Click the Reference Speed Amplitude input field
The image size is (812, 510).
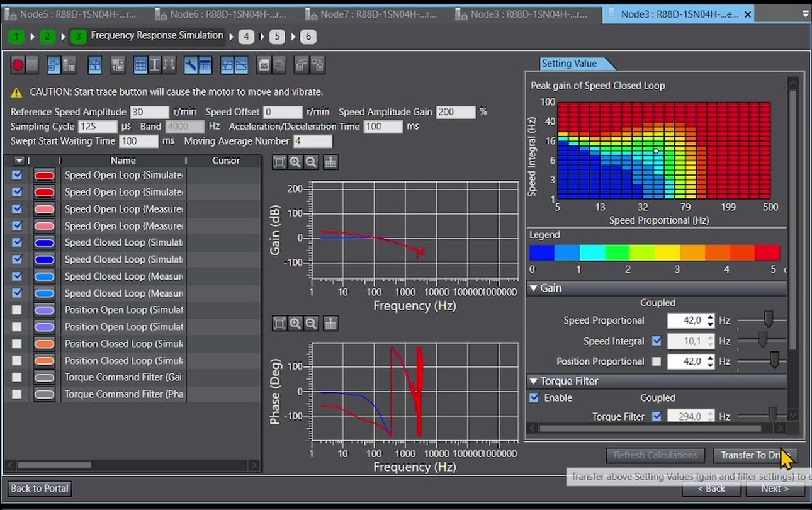click(x=149, y=112)
